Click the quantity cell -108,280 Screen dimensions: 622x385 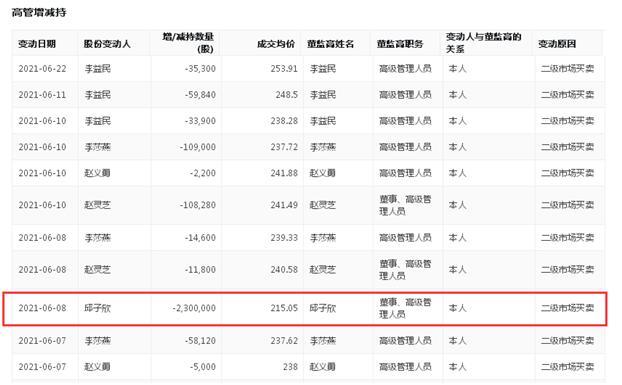click(x=198, y=205)
